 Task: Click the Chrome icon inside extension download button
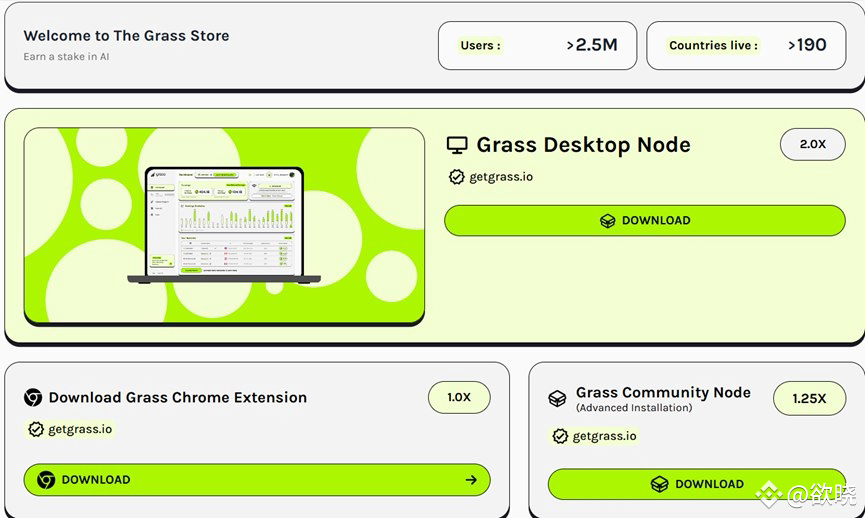46,479
